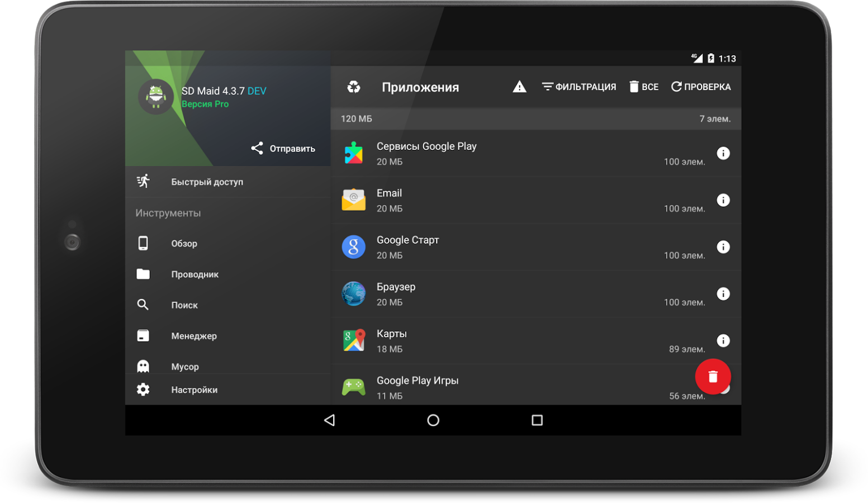The image size is (868, 503).
Task: Select Обзор in the tools menu
Action: (x=228, y=243)
